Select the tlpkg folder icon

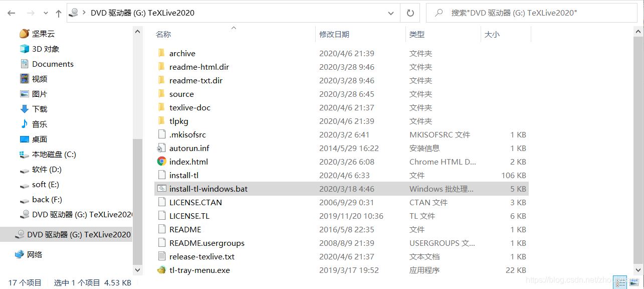coord(161,121)
